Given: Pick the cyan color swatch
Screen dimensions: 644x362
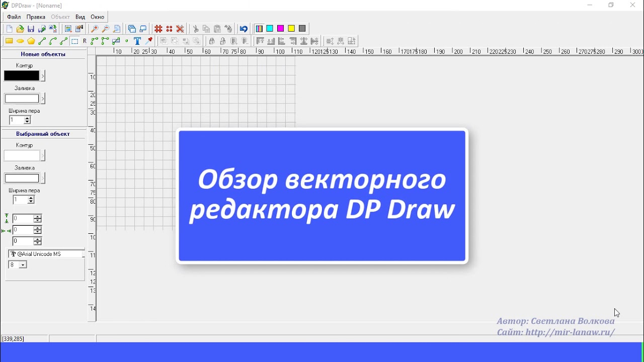Looking at the screenshot, I should [x=270, y=29].
